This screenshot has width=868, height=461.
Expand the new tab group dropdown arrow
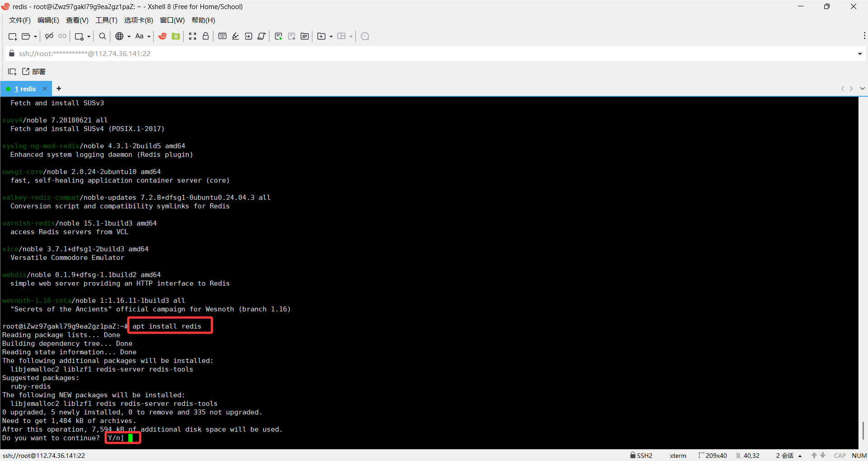(x=331, y=37)
